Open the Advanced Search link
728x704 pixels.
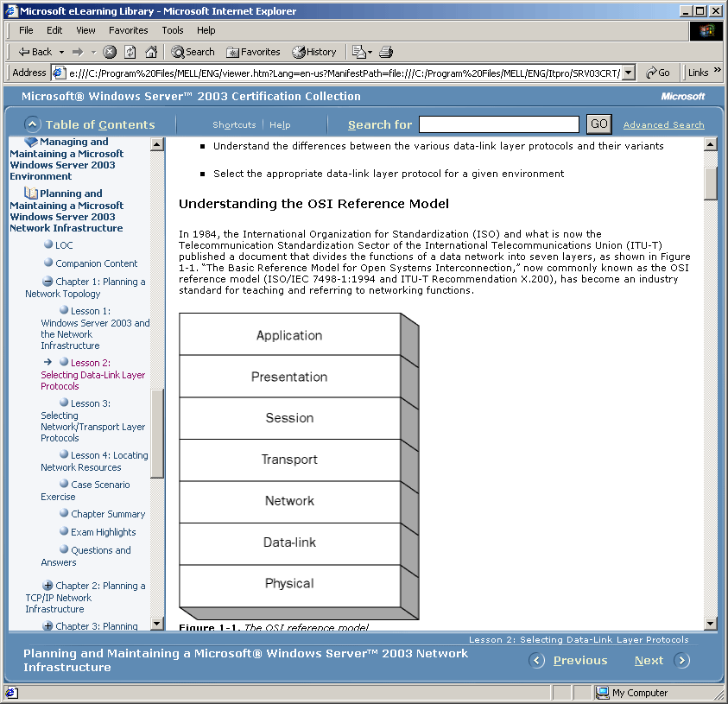tap(663, 125)
